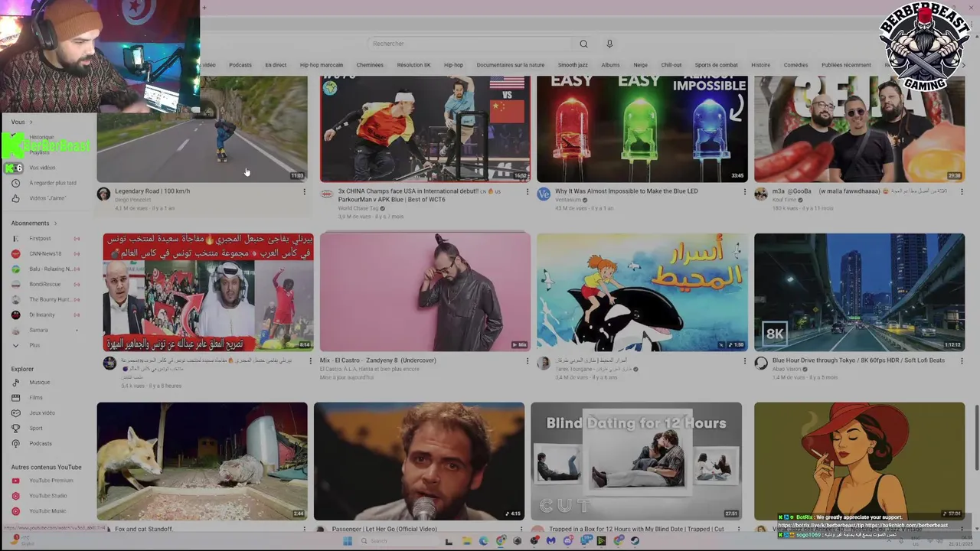Open YouTube Premium from sidebar

click(51, 481)
